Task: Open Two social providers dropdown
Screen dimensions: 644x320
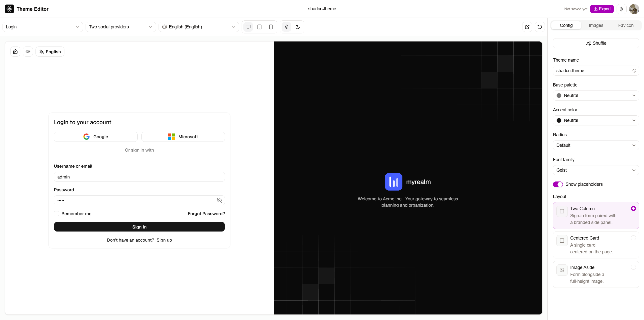Action: click(121, 27)
